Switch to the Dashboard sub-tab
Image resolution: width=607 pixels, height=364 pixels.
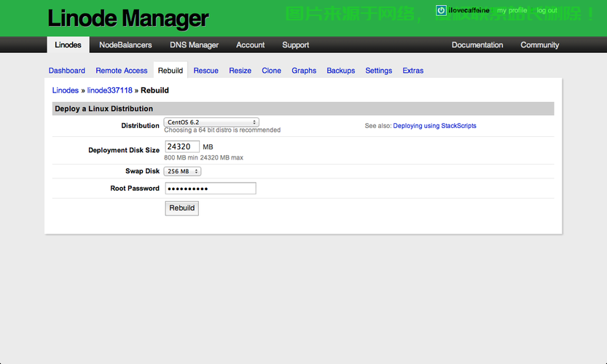point(67,71)
